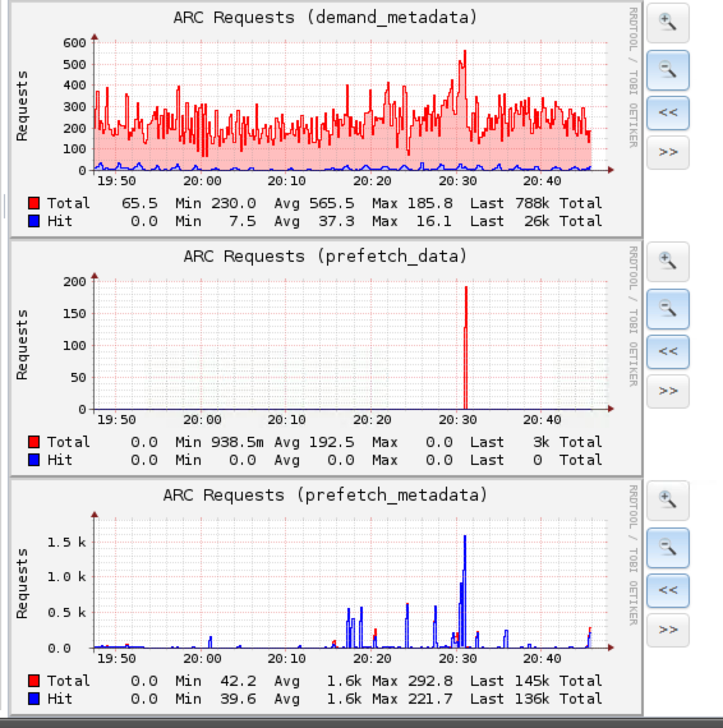Click the '136k' Hit total in prefetch_metadata

coord(532,699)
